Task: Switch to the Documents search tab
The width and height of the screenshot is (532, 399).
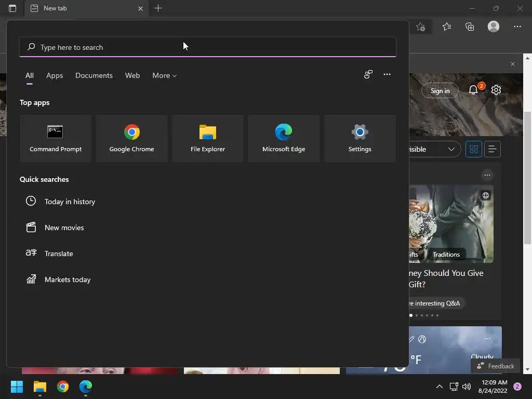Action: tap(94, 76)
